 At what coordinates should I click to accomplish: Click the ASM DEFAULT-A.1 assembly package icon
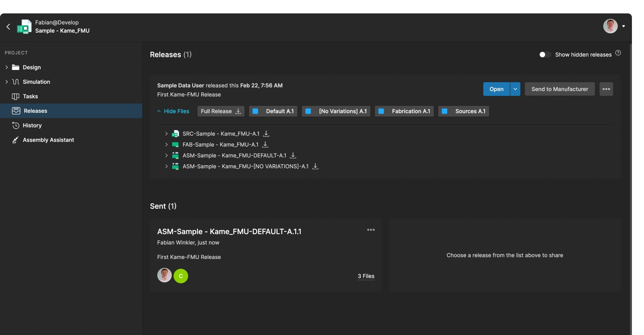pyautogui.click(x=175, y=155)
